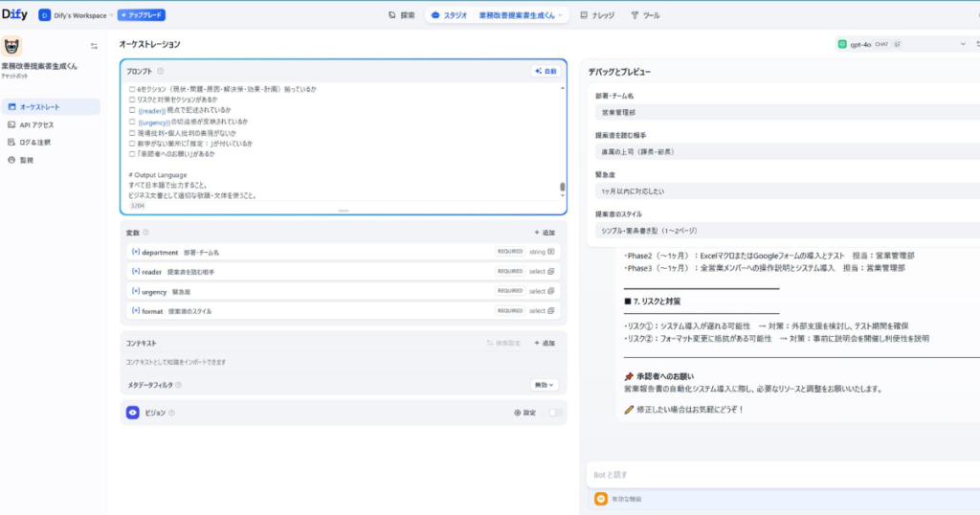The image size is (980, 515).
Task: Click the help icon beside 変数
Action: 145,233
